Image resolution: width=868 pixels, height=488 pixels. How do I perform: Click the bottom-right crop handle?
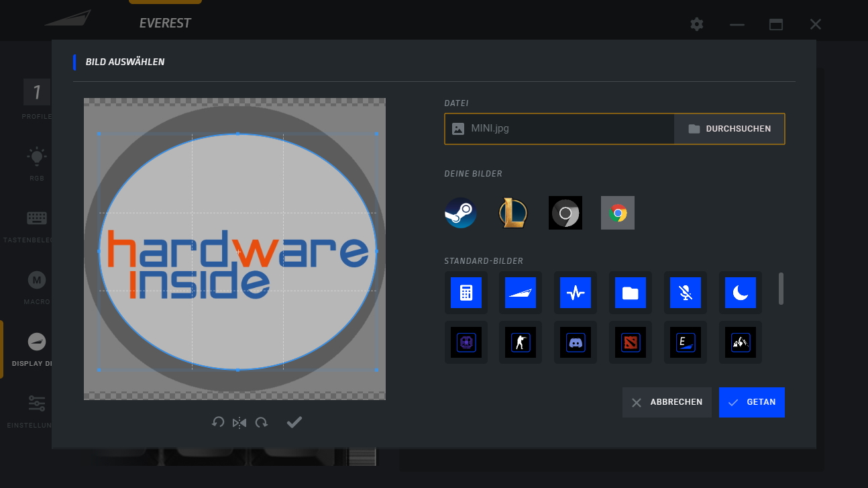pos(376,370)
